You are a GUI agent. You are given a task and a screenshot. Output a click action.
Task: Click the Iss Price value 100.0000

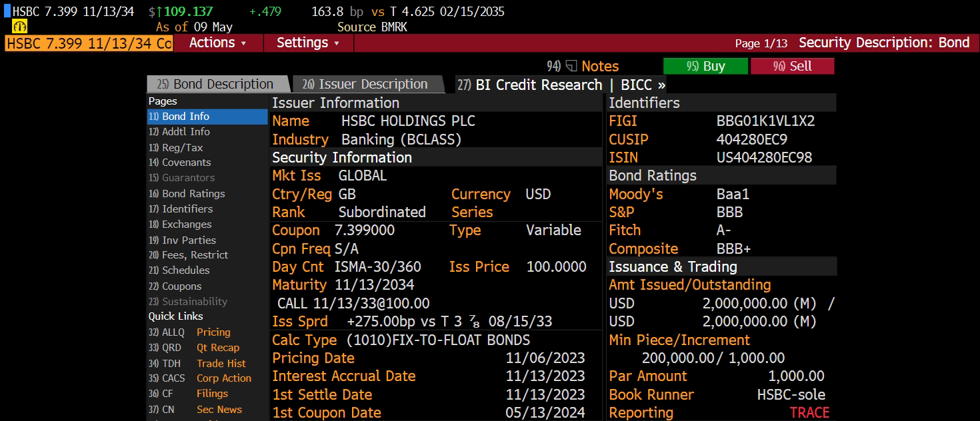[557, 267]
